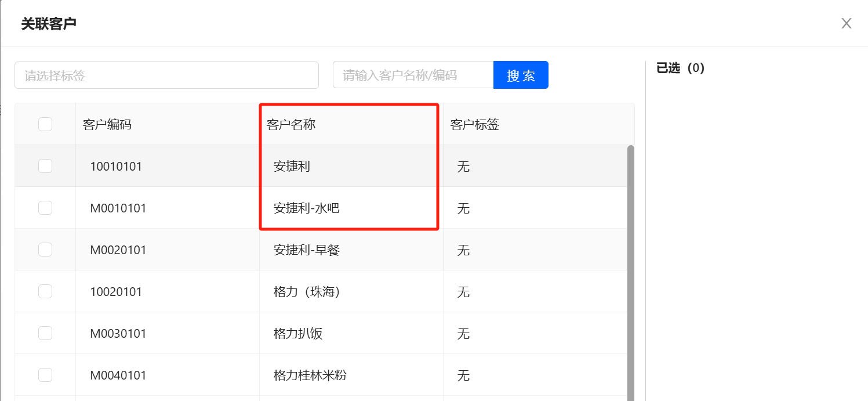Click the 搜索 button
Image resolution: width=868 pixels, height=401 pixels.
click(x=521, y=75)
